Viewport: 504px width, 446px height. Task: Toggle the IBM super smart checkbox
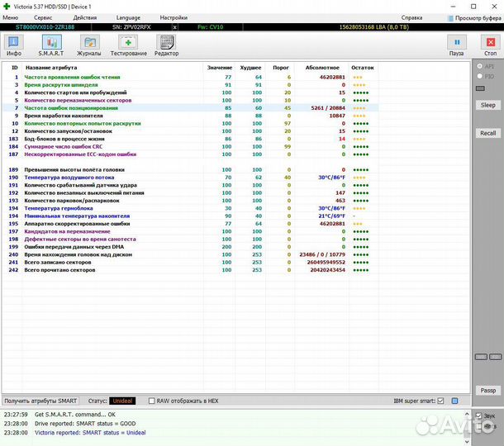click(441, 401)
